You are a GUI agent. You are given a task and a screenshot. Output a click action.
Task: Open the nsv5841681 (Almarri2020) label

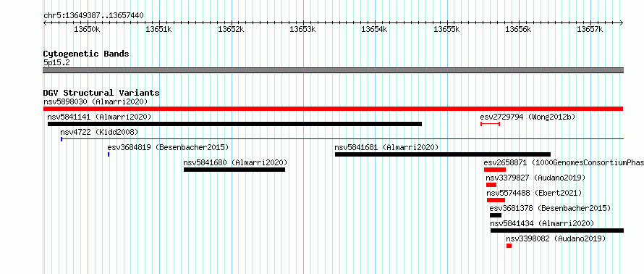(x=386, y=147)
